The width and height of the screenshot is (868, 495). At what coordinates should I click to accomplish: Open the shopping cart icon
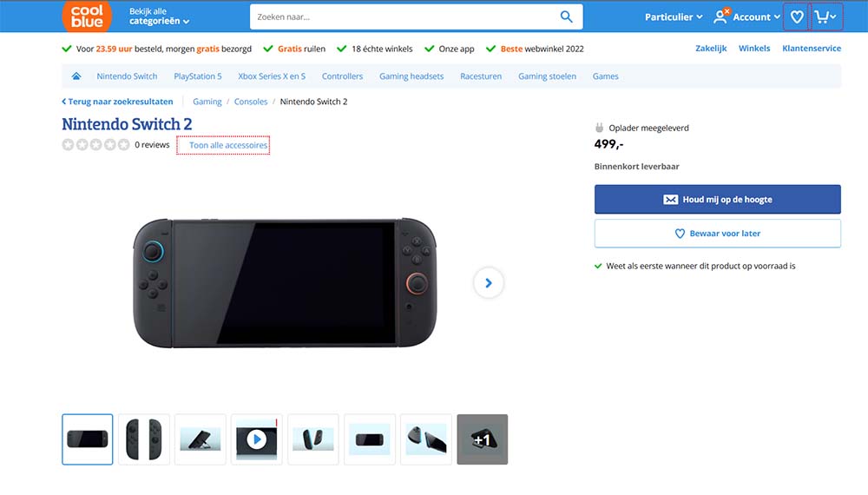tap(825, 16)
